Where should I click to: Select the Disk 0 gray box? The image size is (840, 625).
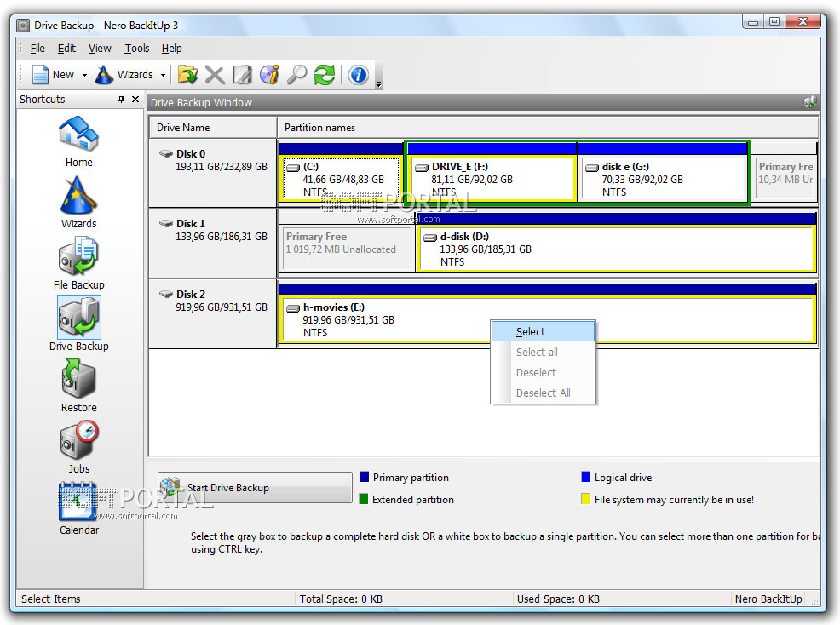(x=213, y=173)
